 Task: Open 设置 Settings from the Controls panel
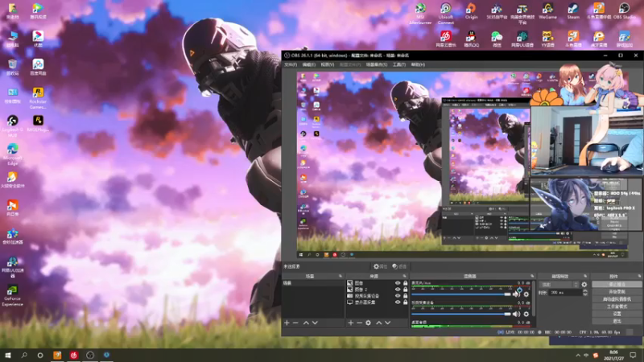pos(617,314)
